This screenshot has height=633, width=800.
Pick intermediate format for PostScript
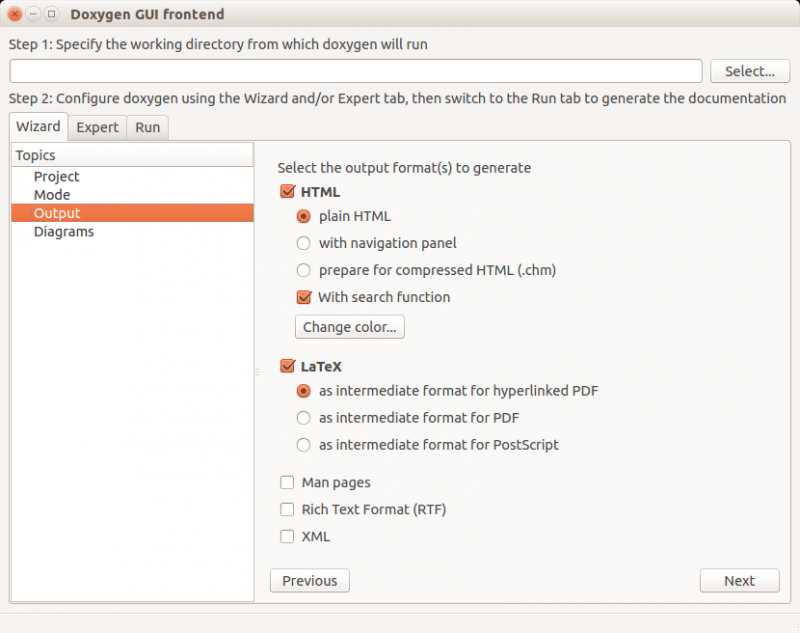click(x=304, y=445)
